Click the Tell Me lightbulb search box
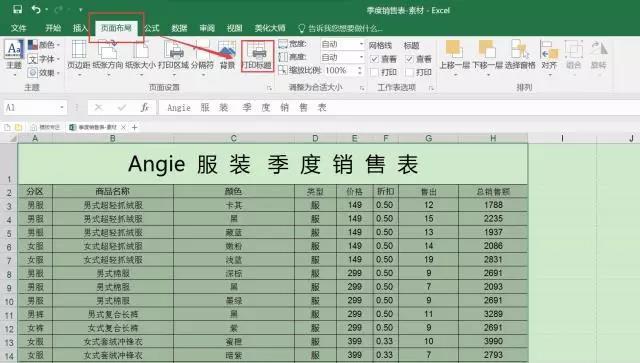The image size is (640, 363). click(x=341, y=28)
